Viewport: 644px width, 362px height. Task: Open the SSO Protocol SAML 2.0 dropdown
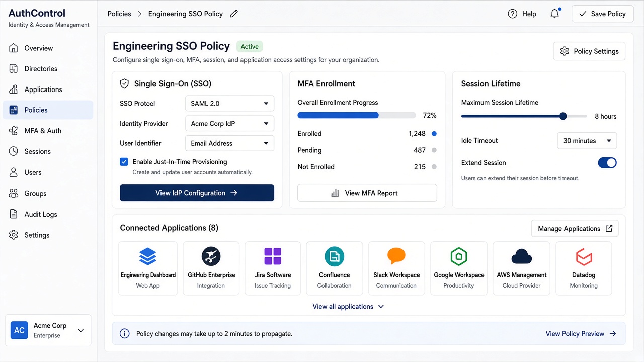coord(230,103)
